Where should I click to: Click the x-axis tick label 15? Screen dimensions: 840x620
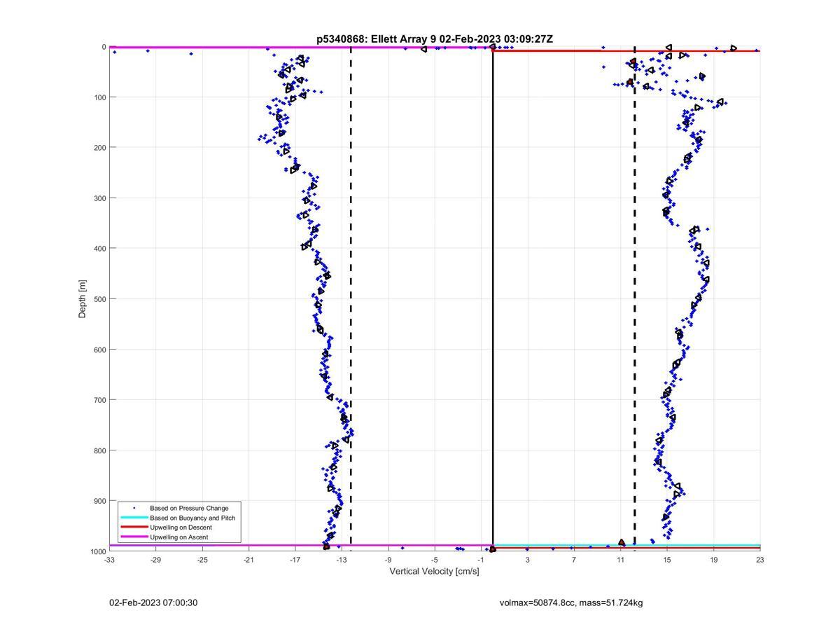tap(667, 560)
